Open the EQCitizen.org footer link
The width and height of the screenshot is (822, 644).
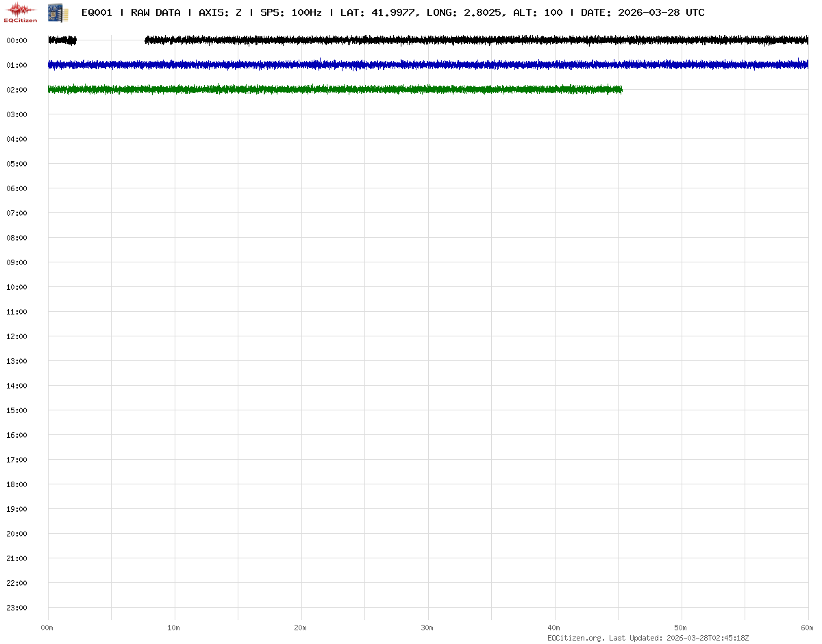click(575, 638)
